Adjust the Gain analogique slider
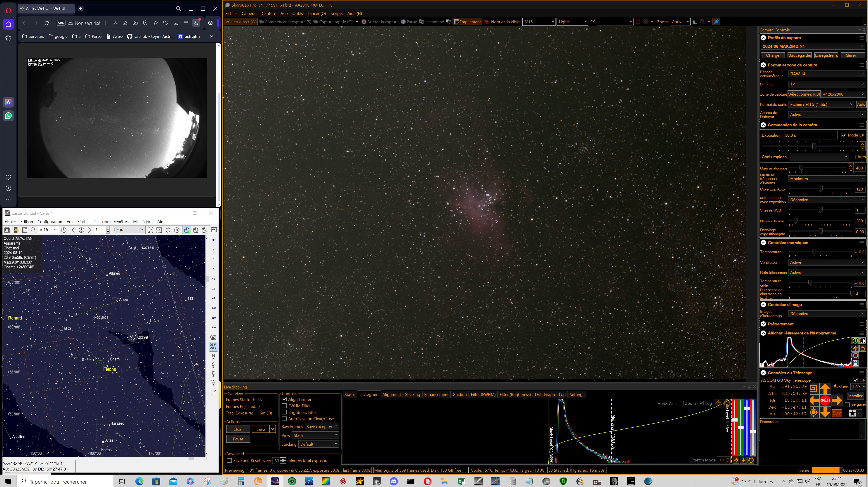The image size is (868, 487). pyautogui.click(x=801, y=167)
